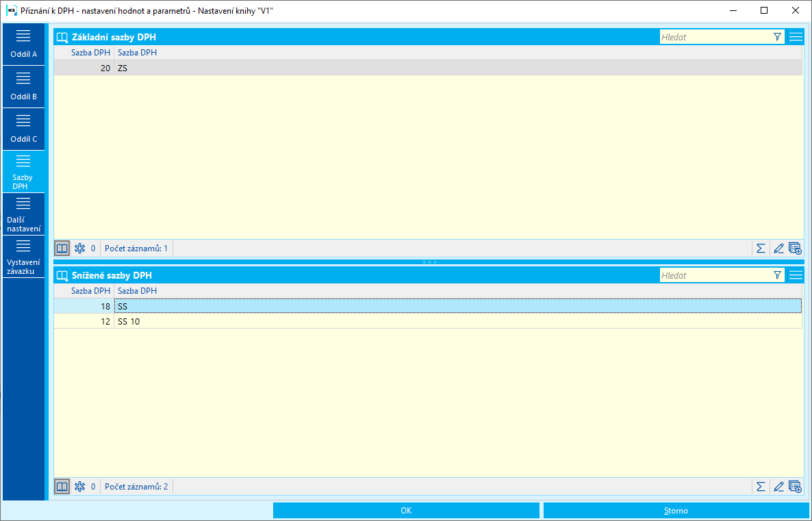This screenshot has height=521, width=812.
Task: Click book icon in Základní sazby DPH header
Action: (62, 37)
